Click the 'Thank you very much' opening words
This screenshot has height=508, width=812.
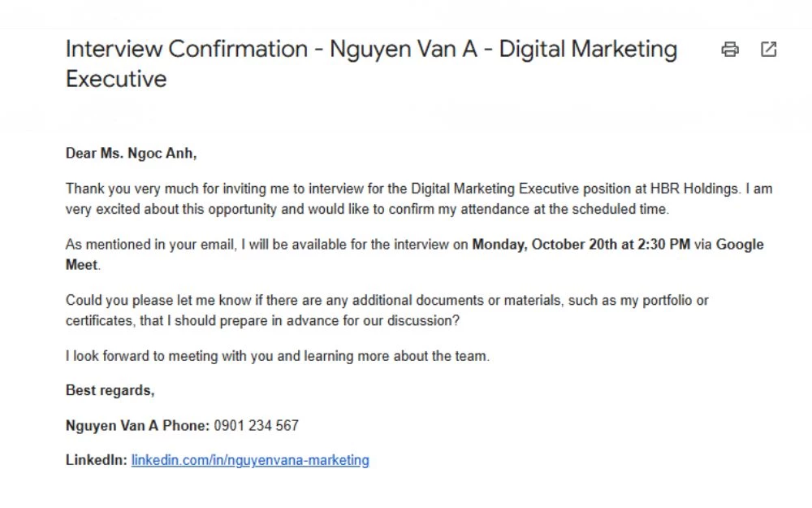pyautogui.click(x=132, y=189)
